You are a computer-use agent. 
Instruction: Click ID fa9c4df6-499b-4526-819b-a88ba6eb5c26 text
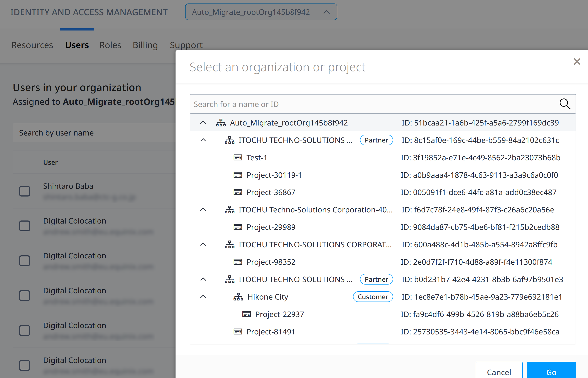(480, 314)
